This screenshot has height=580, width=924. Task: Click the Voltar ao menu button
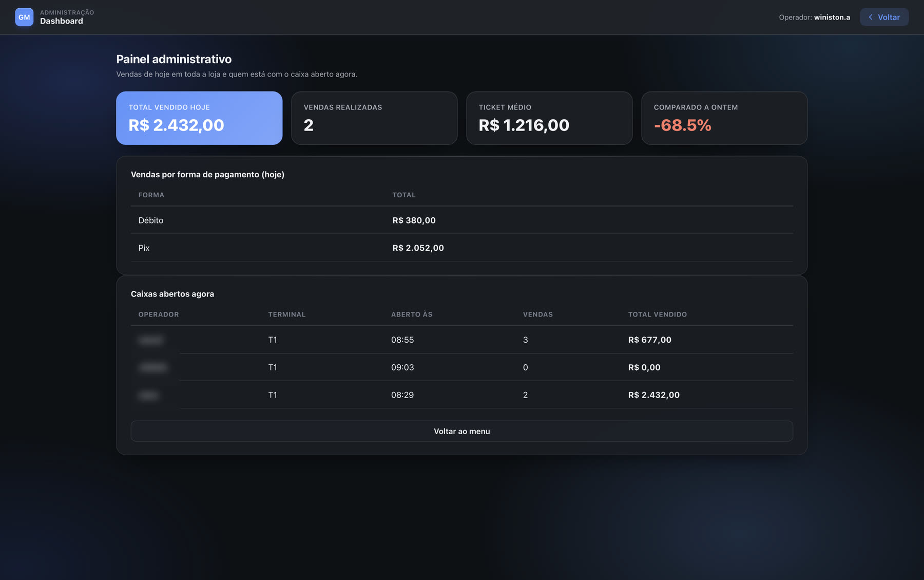click(x=461, y=431)
